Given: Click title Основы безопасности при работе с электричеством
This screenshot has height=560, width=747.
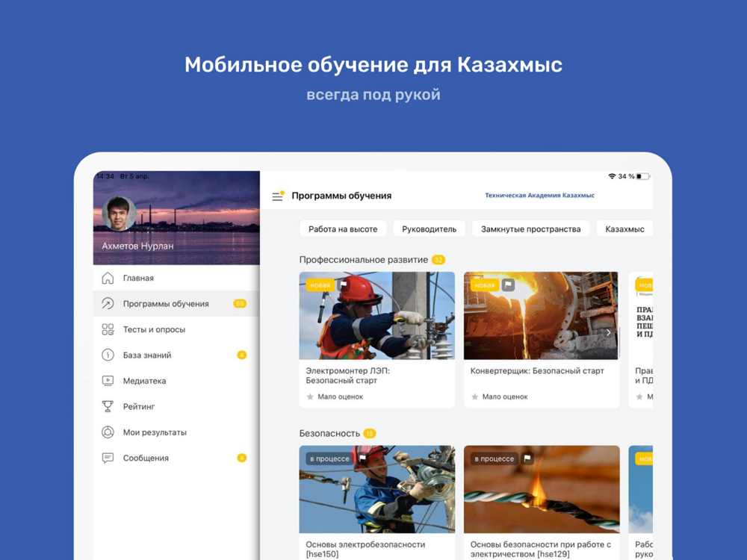Looking at the screenshot, I should tap(541, 549).
